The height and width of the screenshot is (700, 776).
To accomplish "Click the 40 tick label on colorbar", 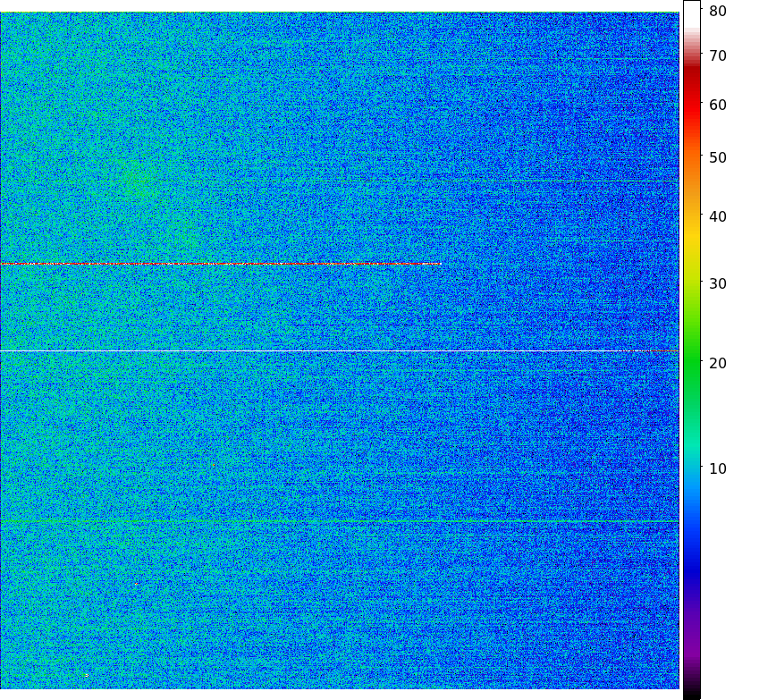I will point(718,216).
